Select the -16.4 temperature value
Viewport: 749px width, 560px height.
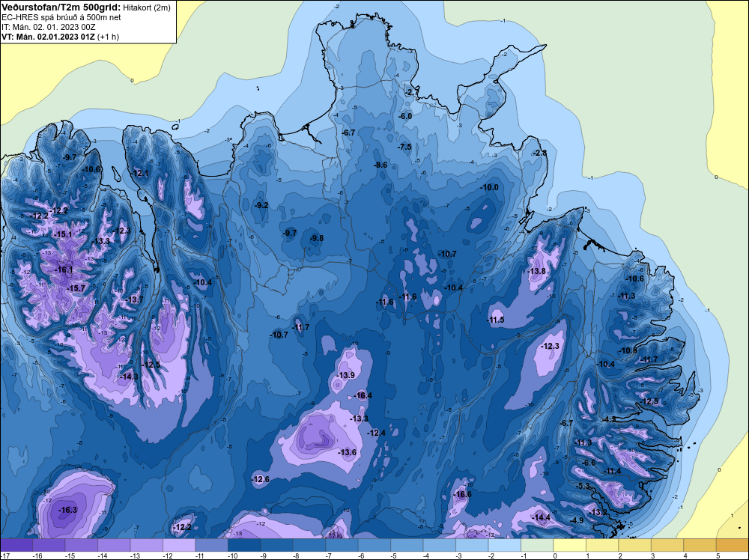point(363,395)
